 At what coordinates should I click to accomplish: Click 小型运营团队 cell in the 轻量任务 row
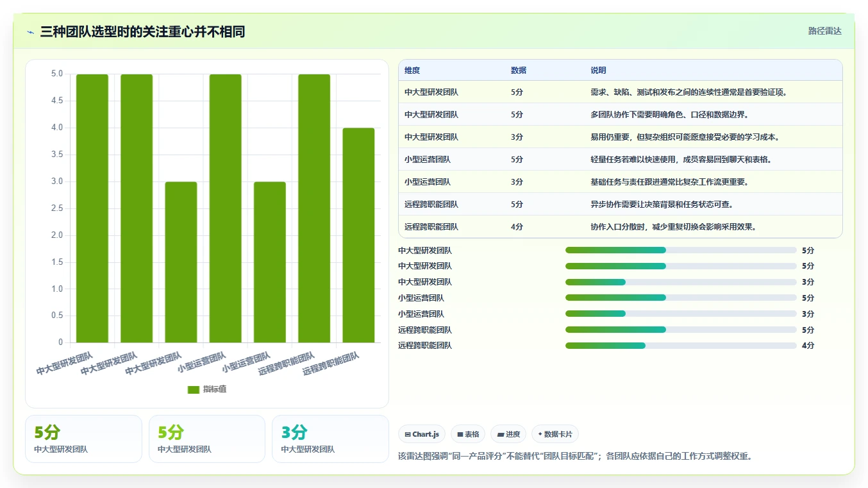pyautogui.click(x=428, y=160)
